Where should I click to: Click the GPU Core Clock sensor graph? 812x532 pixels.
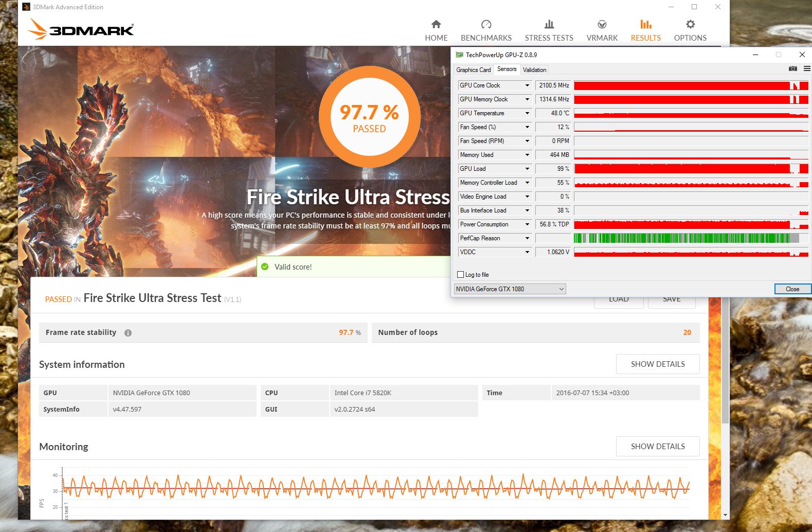point(691,85)
